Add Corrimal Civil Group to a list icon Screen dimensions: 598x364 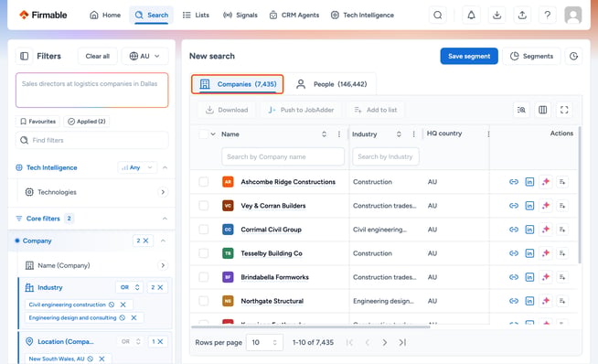pyautogui.click(x=562, y=230)
